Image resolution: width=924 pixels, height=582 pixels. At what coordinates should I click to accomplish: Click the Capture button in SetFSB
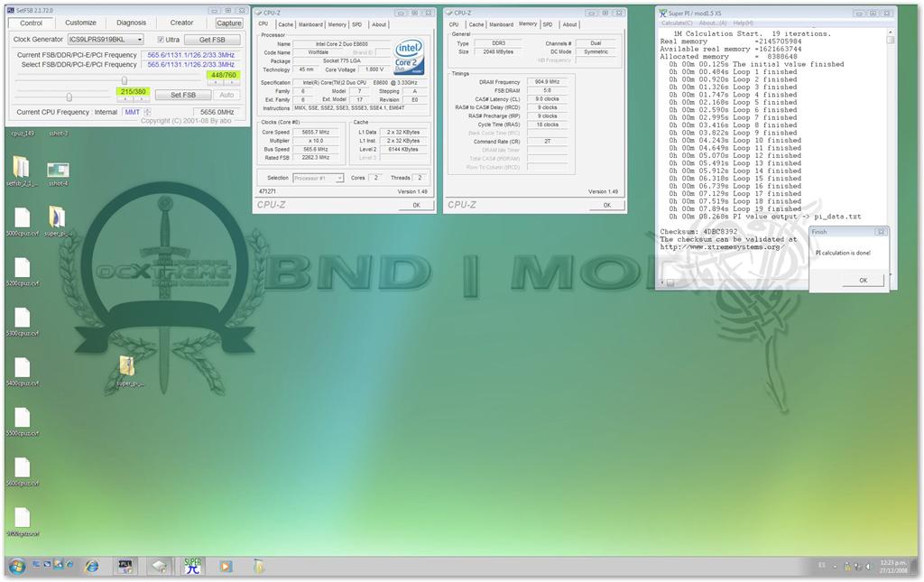[228, 23]
